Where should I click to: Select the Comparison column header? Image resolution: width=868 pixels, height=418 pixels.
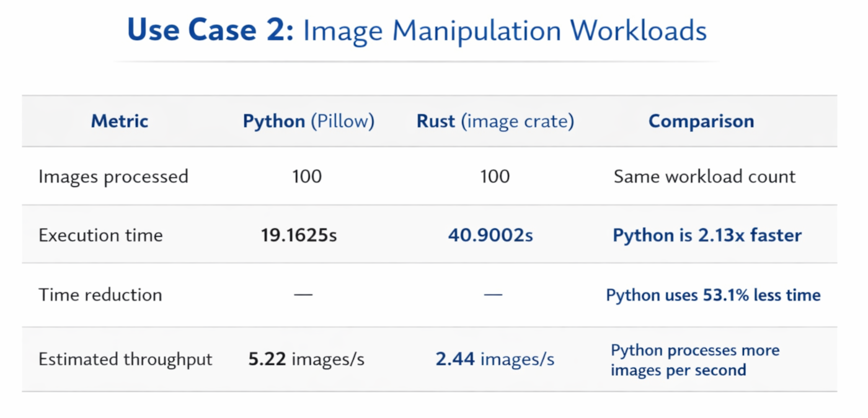[x=701, y=121]
